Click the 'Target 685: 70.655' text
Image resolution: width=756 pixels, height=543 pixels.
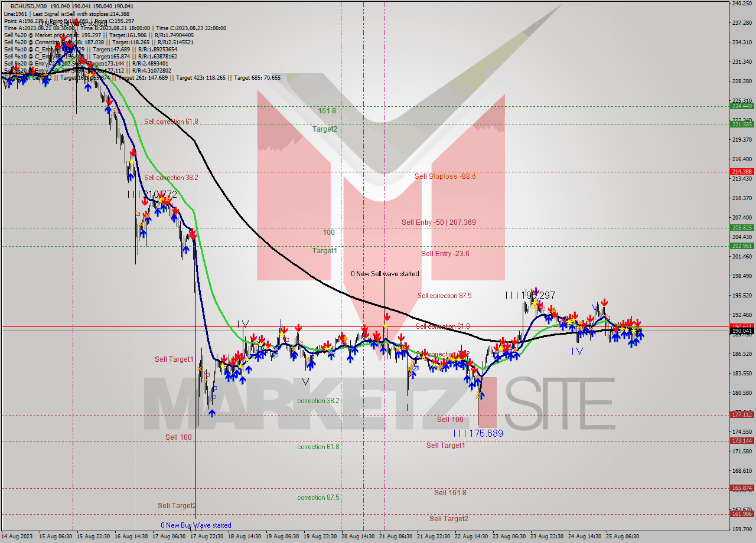tap(258, 77)
